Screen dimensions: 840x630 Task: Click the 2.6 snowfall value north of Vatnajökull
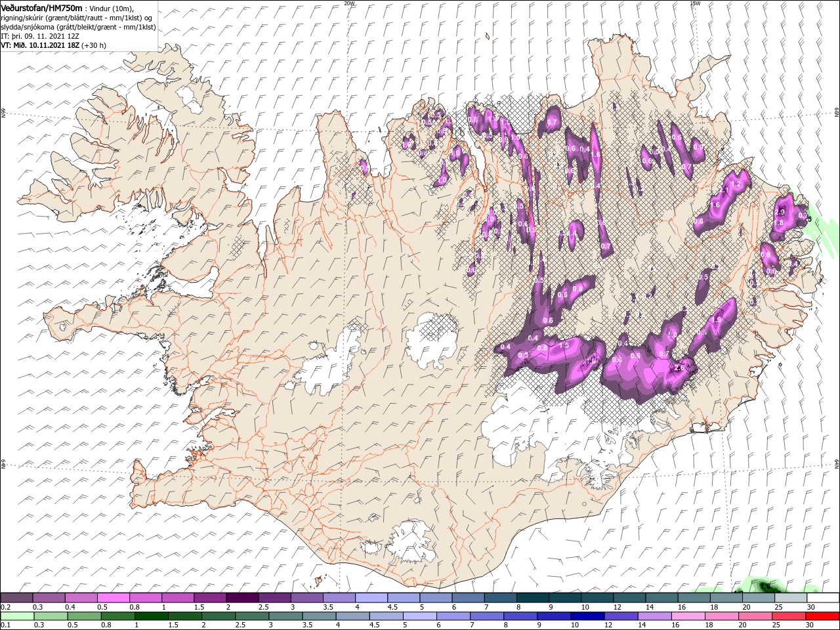pos(679,368)
